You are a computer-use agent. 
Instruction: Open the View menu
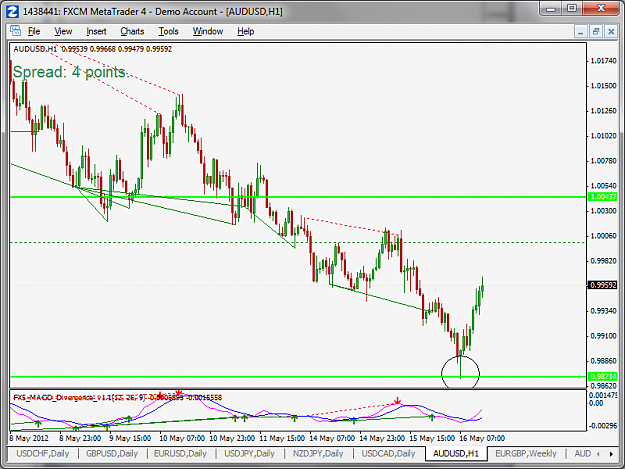[63, 31]
